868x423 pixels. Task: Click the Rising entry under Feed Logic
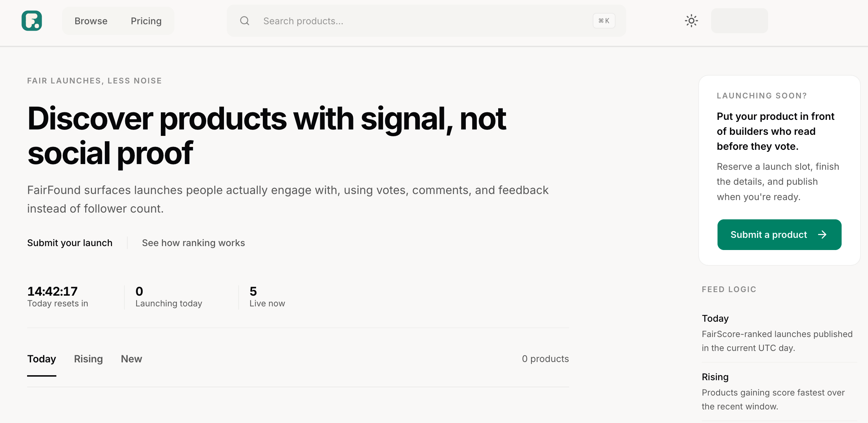(x=715, y=377)
